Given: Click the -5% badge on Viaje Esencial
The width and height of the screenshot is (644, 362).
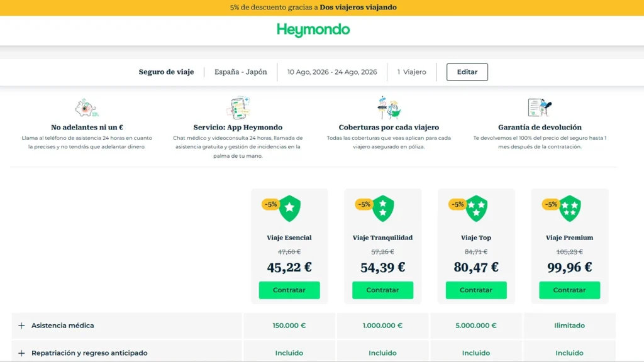Looking at the screenshot, I should click(x=270, y=204).
